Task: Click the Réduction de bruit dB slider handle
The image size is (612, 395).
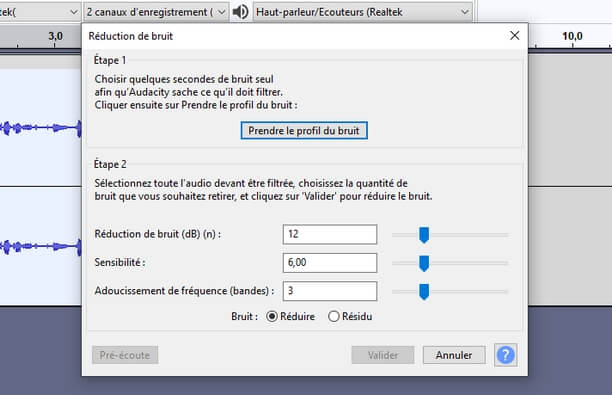Action: [424, 235]
